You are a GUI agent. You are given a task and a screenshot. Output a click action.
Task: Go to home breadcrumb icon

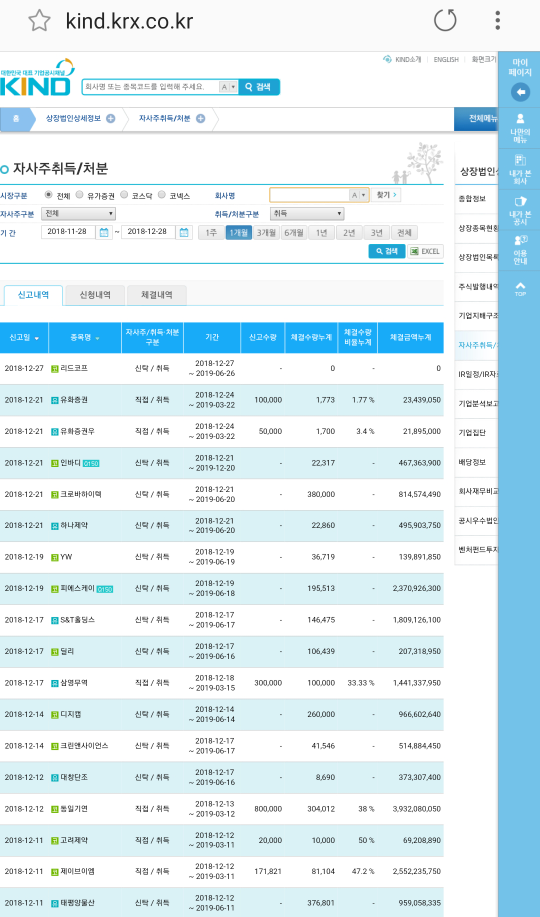[x=16, y=119]
